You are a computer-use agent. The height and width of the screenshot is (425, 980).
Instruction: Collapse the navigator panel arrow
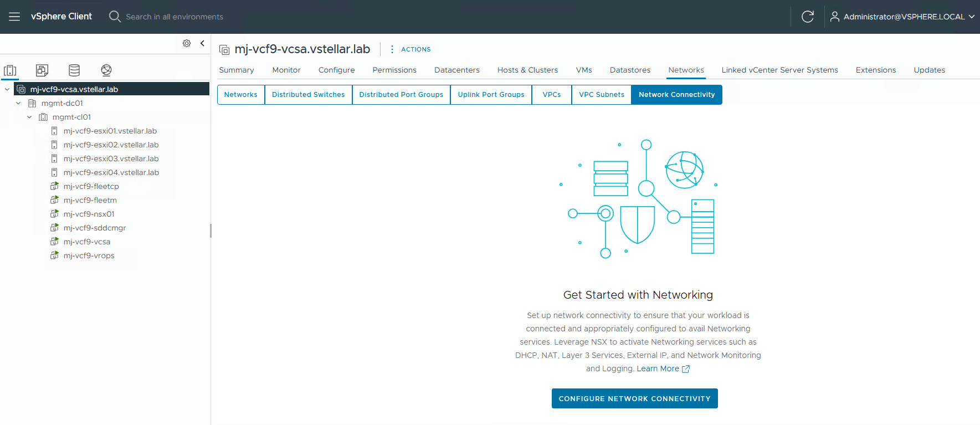pyautogui.click(x=202, y=43)
